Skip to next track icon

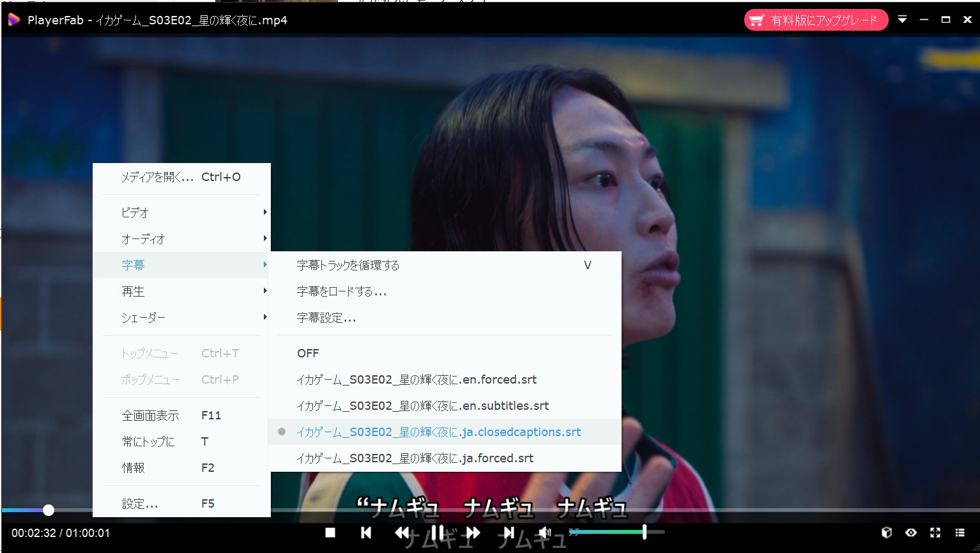(x=509, y=533)
